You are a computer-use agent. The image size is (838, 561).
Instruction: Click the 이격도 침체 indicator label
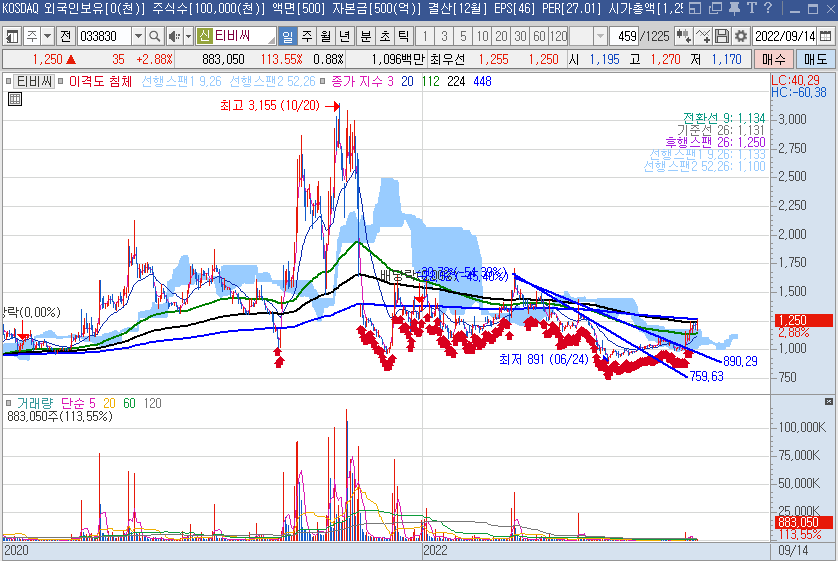(100, 81)
